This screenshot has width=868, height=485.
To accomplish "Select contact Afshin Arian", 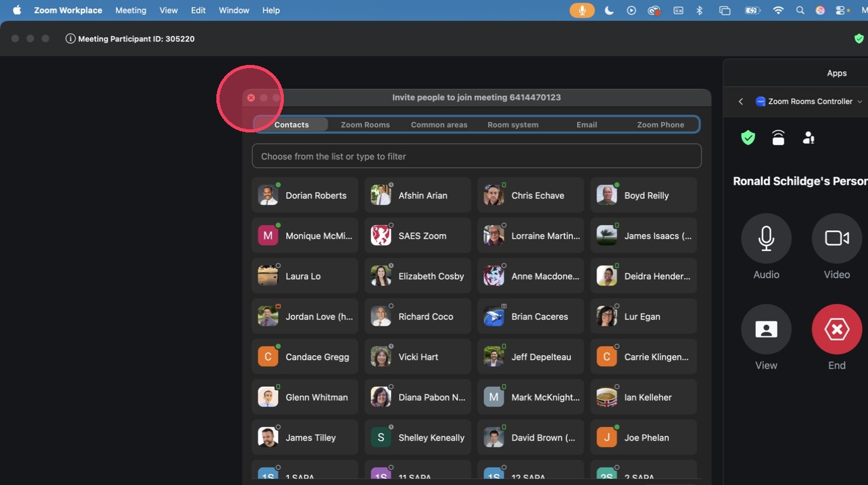I will click(418, 195).
